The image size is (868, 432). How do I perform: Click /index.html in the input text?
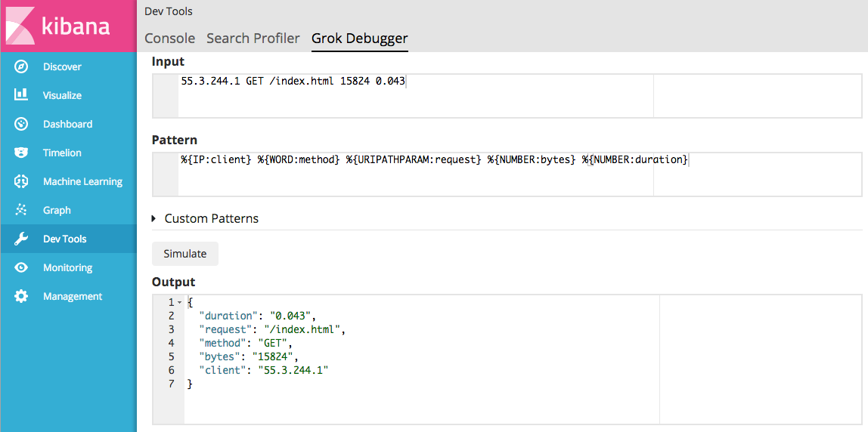[301, 82]
